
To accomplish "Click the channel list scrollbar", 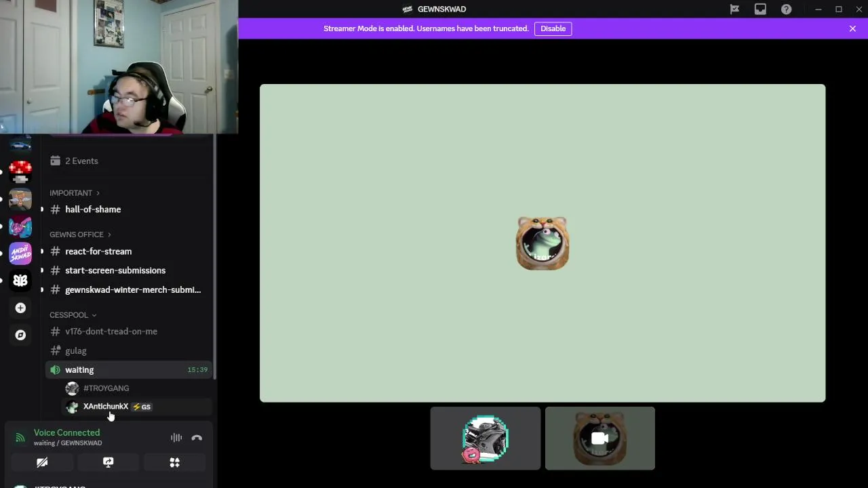I will (215, 256).
